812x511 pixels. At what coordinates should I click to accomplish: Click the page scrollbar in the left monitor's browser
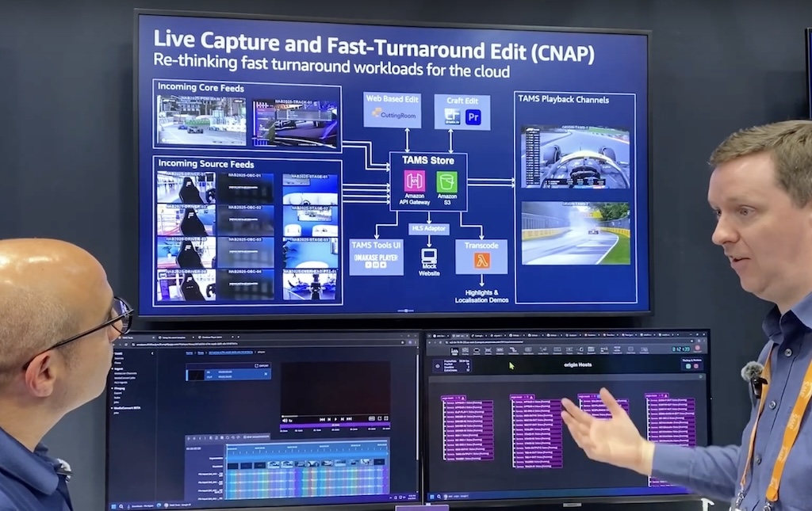(x=417, y=409)
